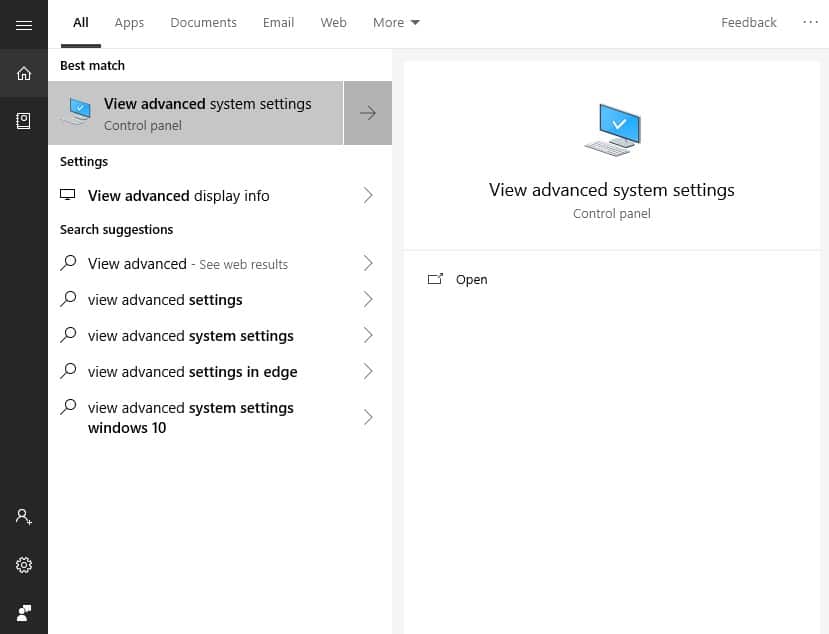Click the search icon beside 'View advanced'
Image resolution: width=829 pixels, height=634 pixels.
(x=68, y=262)
